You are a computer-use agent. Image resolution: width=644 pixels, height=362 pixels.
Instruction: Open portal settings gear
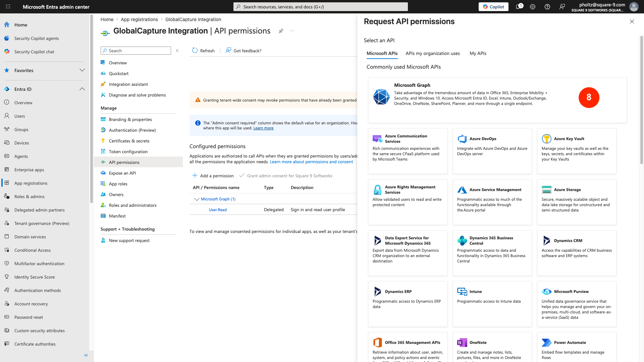pos(533,7)
